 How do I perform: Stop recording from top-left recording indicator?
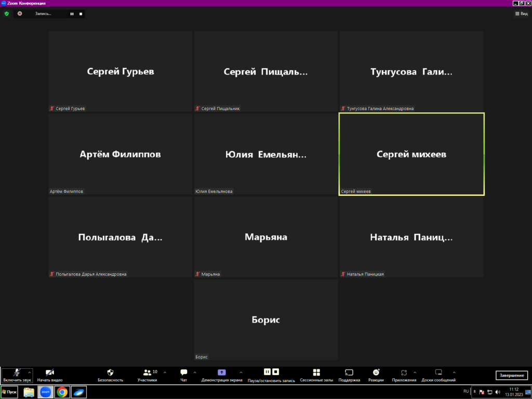(81, 14)
